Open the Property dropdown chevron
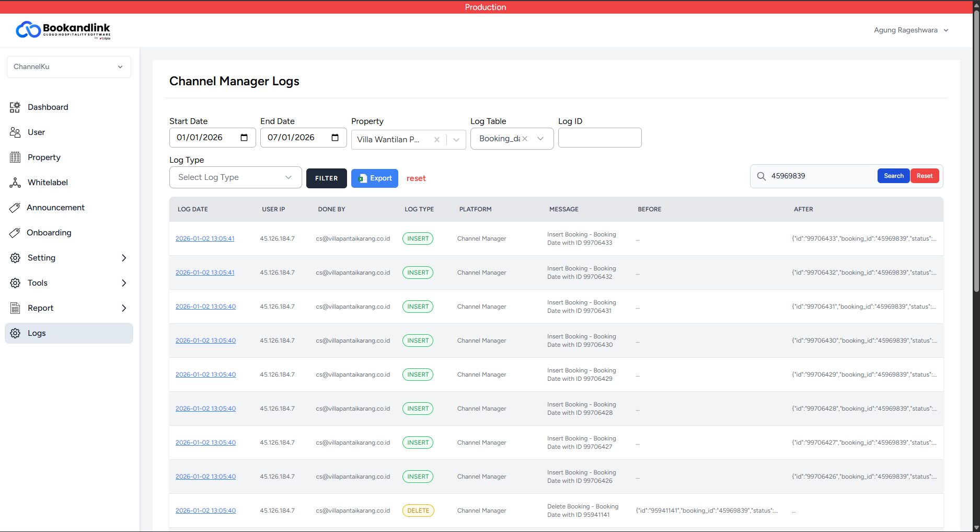Viewport: 980px width, 532px height. click(x=456, y=140)
